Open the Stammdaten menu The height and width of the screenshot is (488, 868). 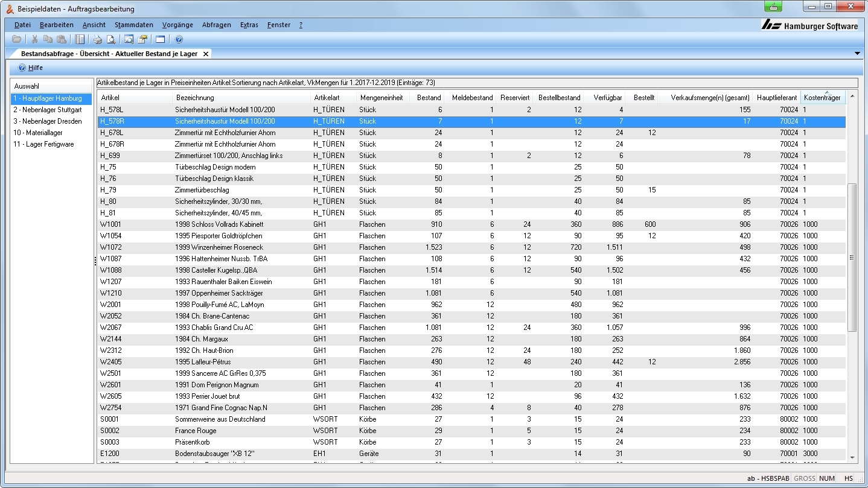coord(133,25)
